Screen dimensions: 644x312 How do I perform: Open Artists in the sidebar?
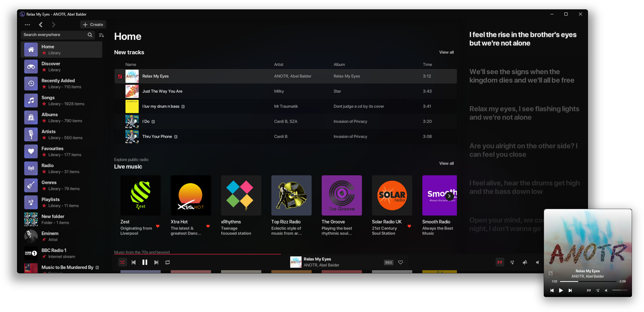62,135
